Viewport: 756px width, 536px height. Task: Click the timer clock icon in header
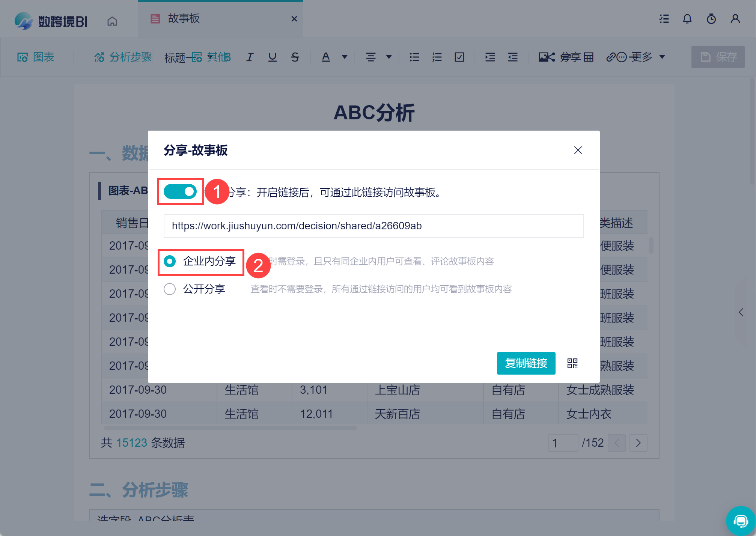(711, 19)
